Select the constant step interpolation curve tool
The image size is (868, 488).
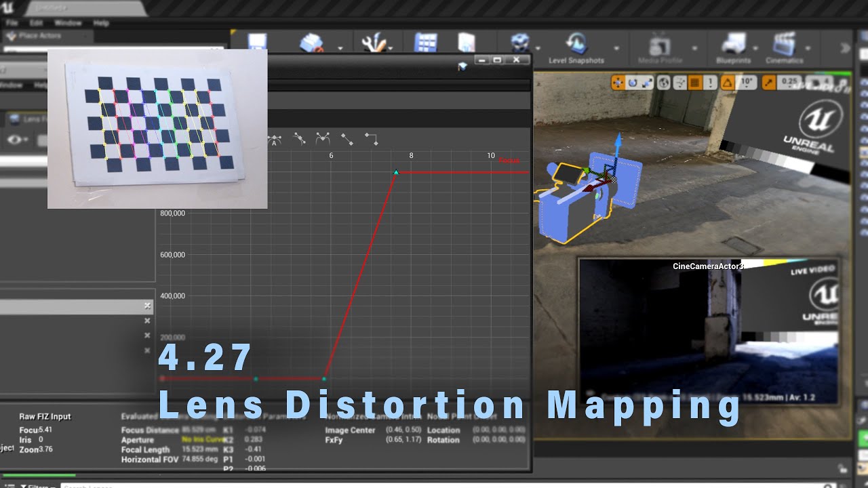click(x=371, y=139)
